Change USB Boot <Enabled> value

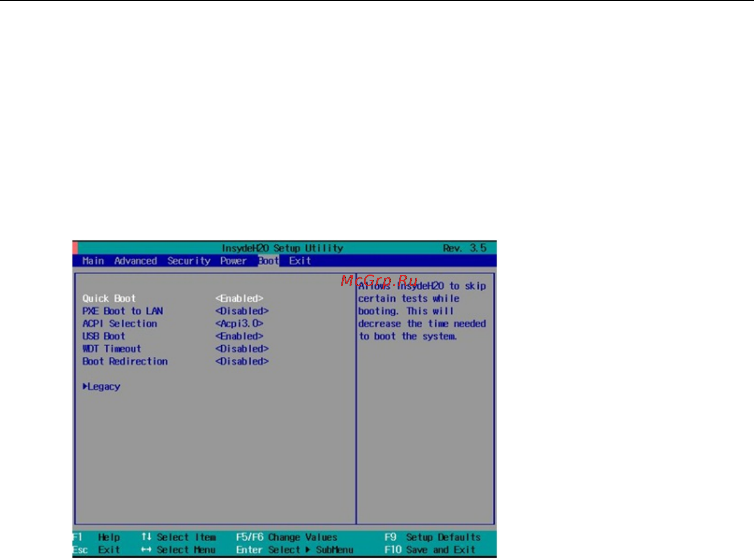[x=239, y=336]
